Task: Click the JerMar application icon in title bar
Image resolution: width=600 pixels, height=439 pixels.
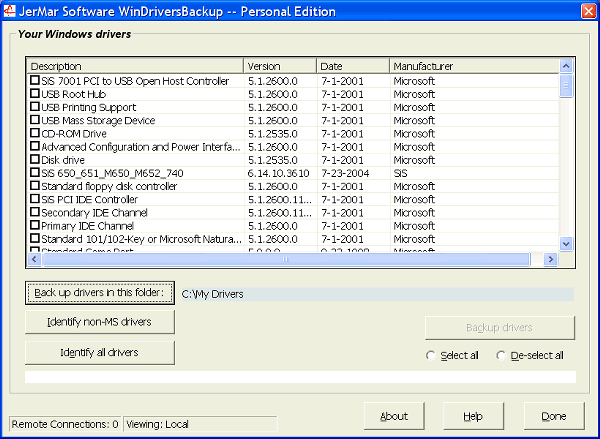Action: click(x=9, y=11)
